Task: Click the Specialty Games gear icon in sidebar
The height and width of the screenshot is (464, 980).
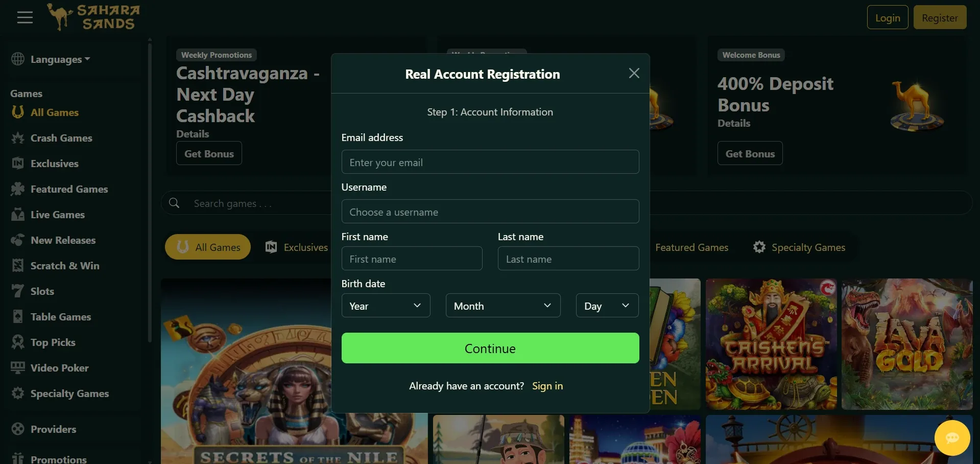Action: point(18,393)
